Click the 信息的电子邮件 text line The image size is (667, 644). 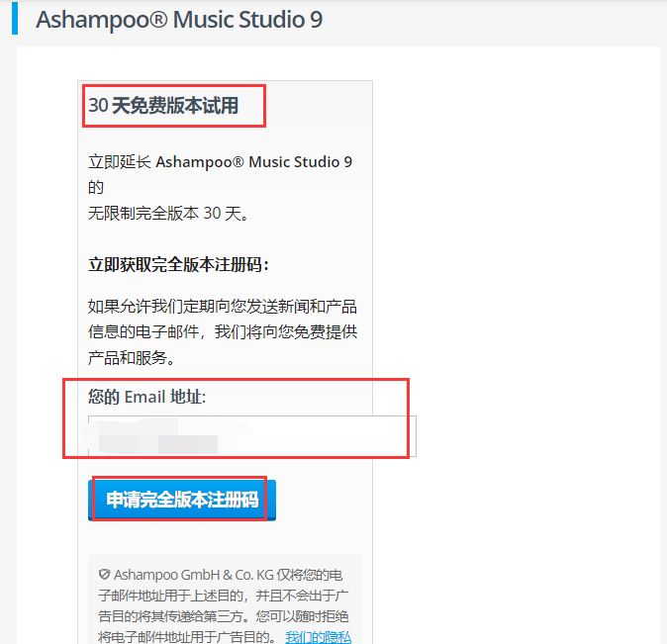[x=223, y=331]
